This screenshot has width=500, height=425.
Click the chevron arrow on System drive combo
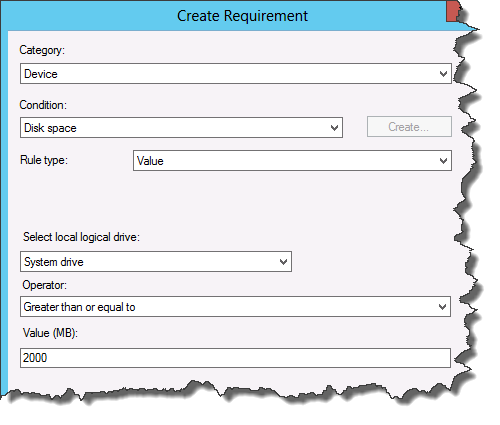(283, 262)
